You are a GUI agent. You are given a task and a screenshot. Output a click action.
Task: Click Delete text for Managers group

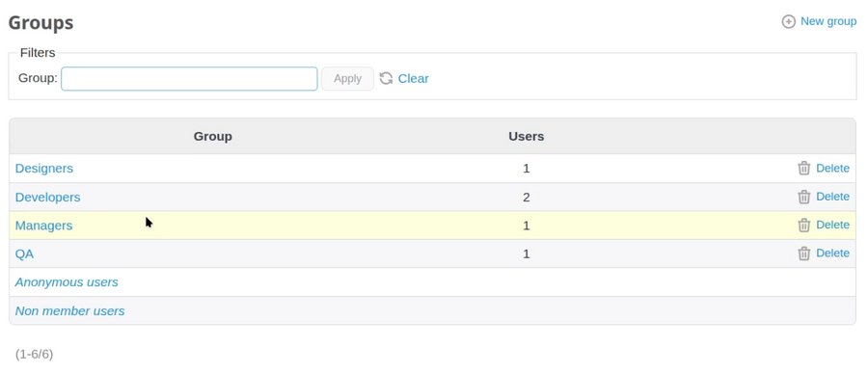(832, 225)
